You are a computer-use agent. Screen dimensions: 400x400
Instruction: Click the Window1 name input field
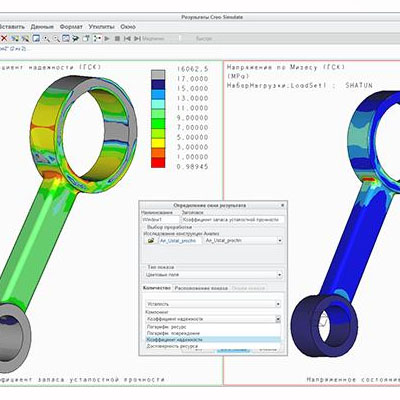click(x=160, y=220)
